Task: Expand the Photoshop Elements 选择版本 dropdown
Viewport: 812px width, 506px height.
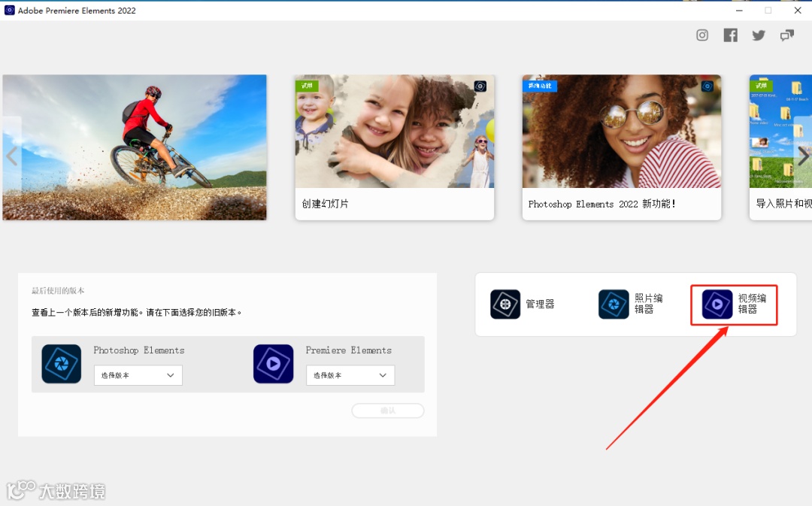Action: click(138, 375)
